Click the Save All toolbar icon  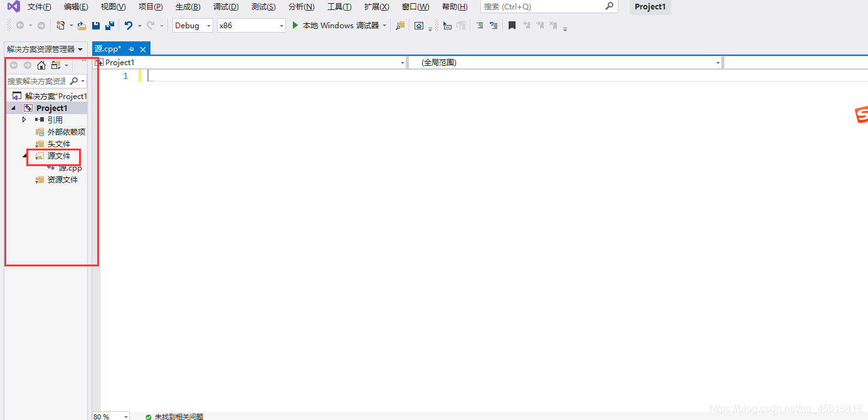110,26
